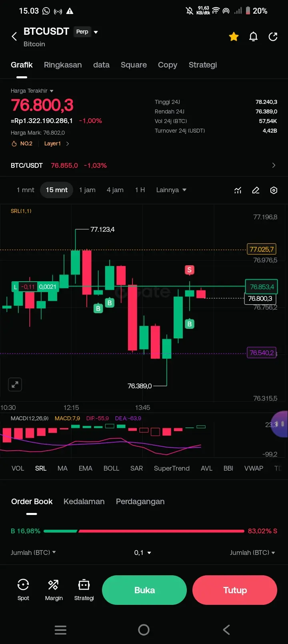Open the NO.2 ranking tag

pyautogui.click(x=22, y=143)
